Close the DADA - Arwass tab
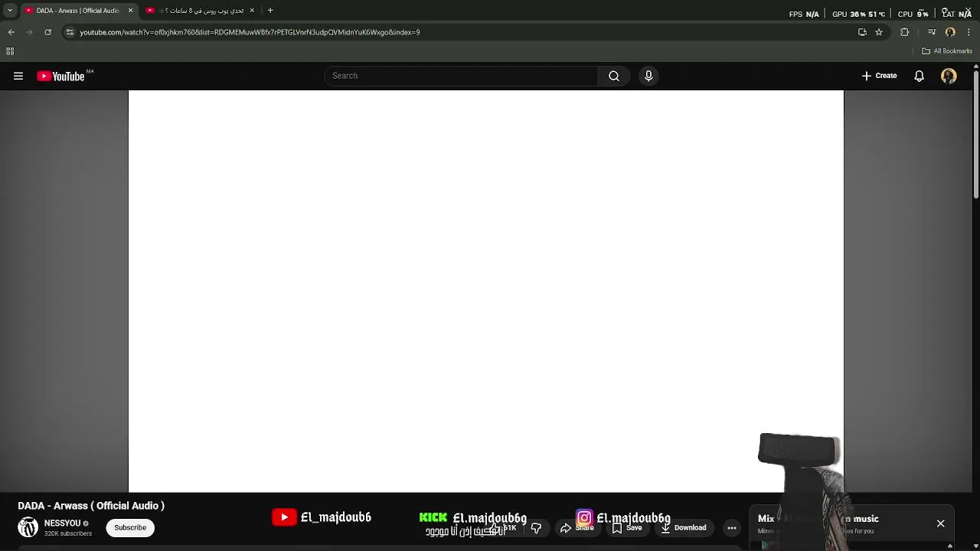Screen dimensions: 980x551 (130, 11)
